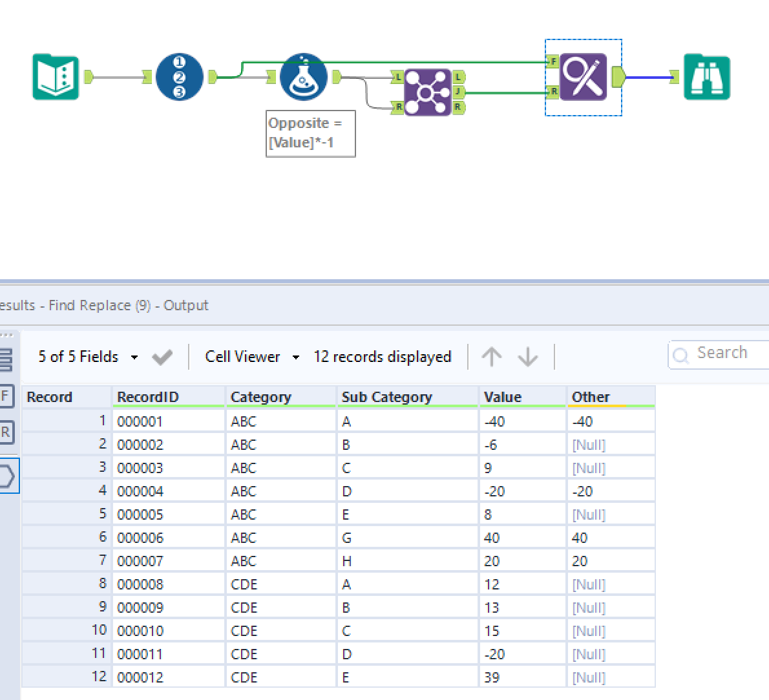Viewport: 769px width, 700px height.
Task: Click the L input anchor on the Join tool
Action: tap(398, 76)
